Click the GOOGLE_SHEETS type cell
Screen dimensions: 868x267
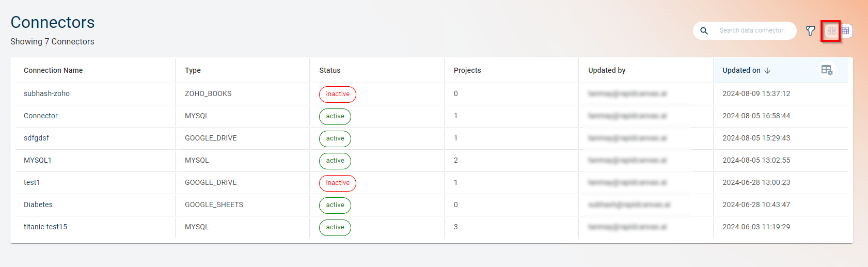(x=214, y=205)
